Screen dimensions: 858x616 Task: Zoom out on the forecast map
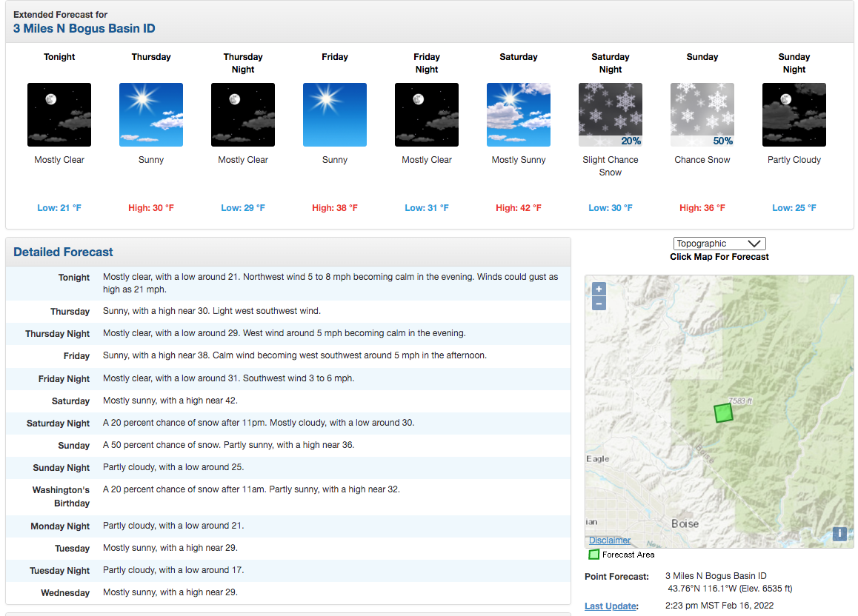599,304
